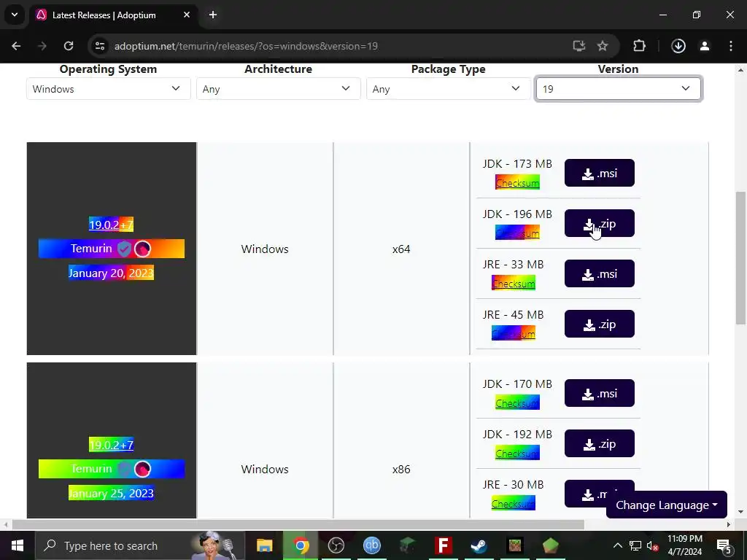Click the round Temurin badge in x64 row
Screen dimensions: 747x560
click(142, 249)
